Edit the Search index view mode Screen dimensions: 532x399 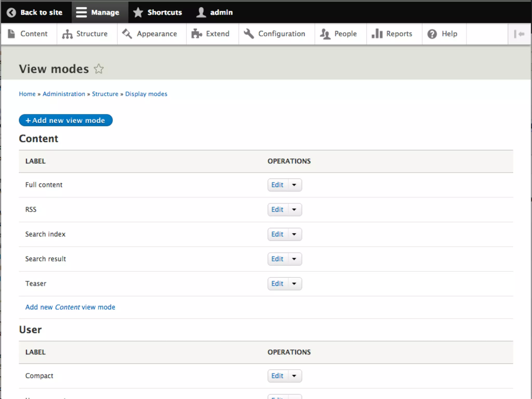point(278,234)
